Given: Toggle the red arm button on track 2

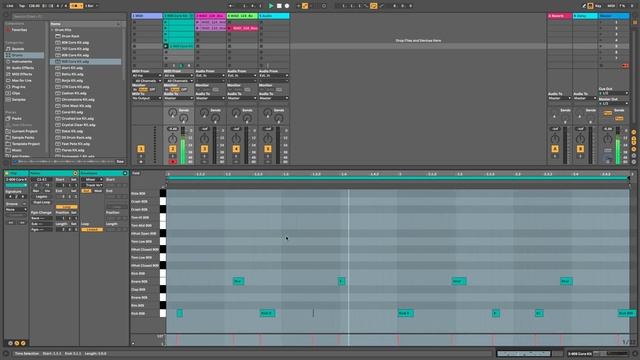Looking at the screenshot, I should 172,162.
